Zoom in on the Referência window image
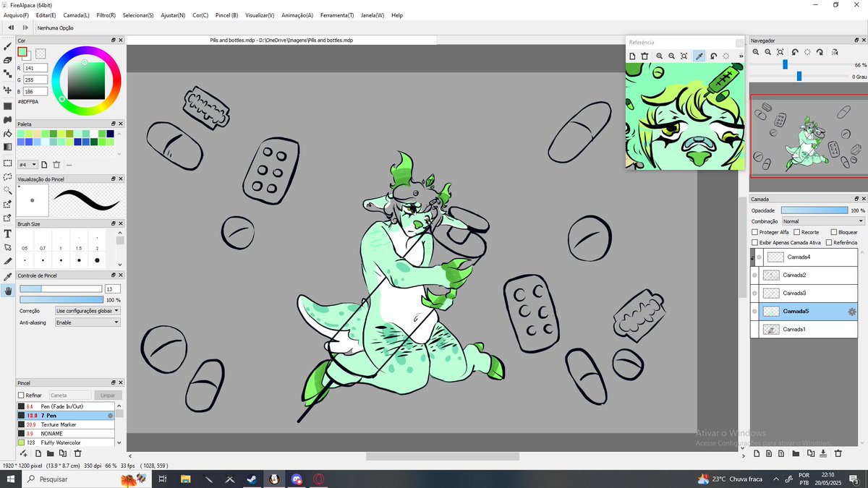 pyautogui.click(x=660, y=56)
